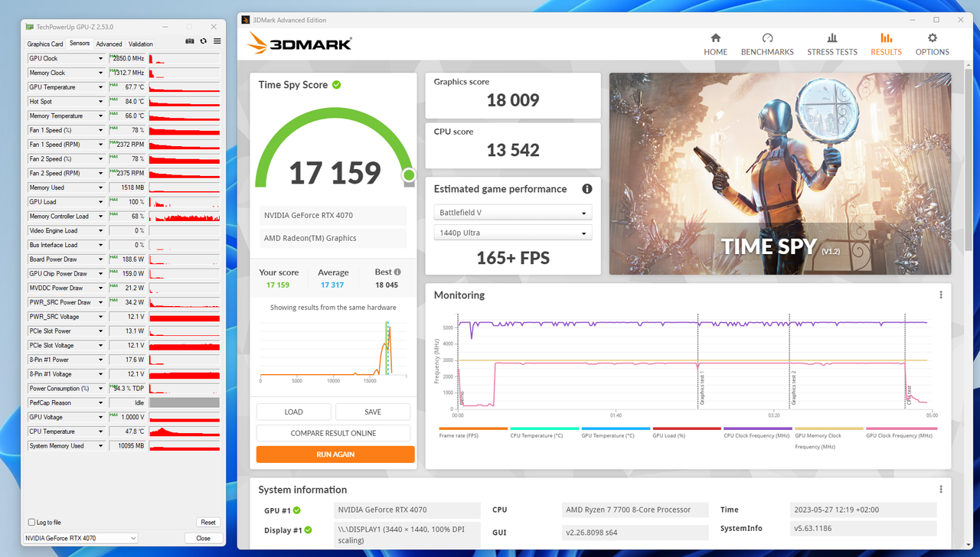The width and height of the screenshot is (980, 557).
Task: Switch to the Graphics Card tab
Action: coord(44,44)
